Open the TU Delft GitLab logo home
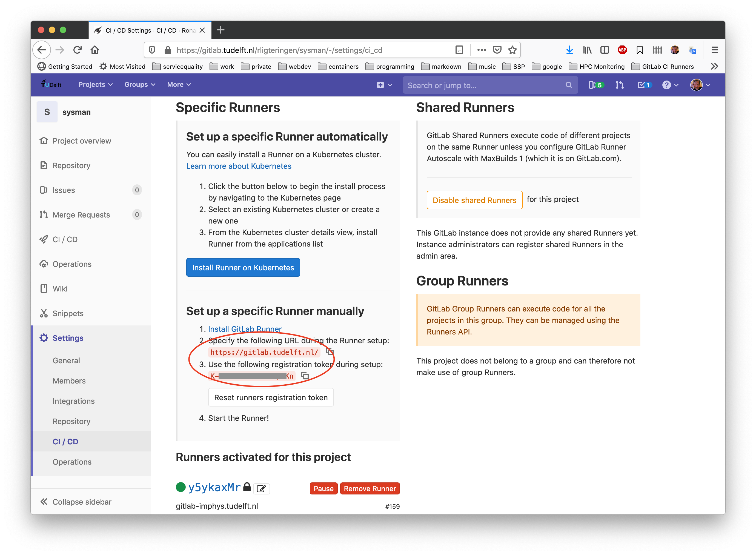Image resolution: width=756 pixels, height=555 pixels. tap(51, 84)
